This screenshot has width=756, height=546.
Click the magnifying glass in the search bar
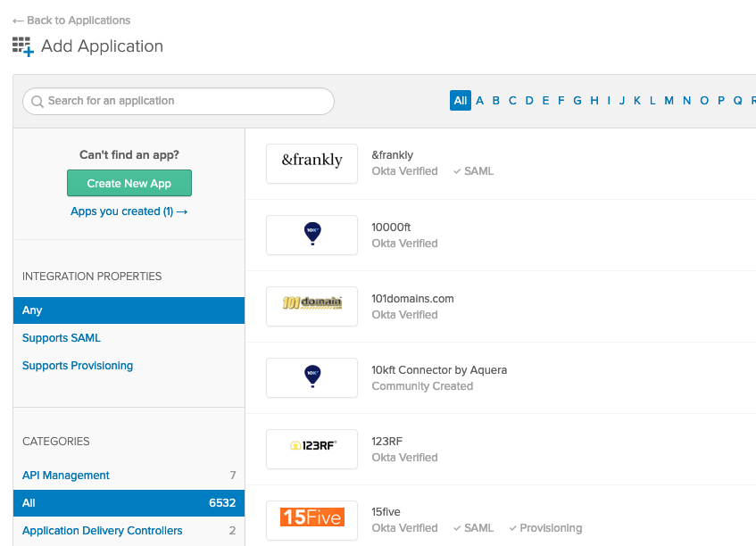pyautogui.click(x=37, y=101)
